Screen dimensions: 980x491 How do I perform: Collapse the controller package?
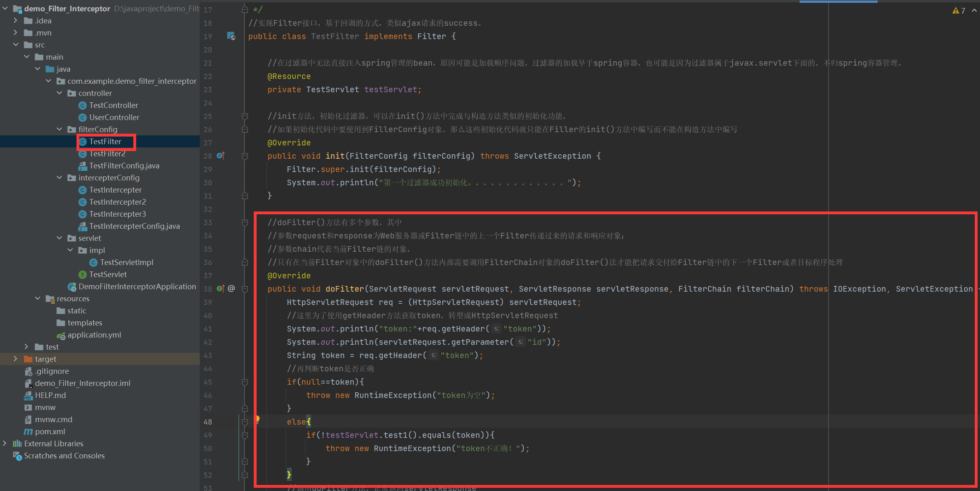(59, 93)
